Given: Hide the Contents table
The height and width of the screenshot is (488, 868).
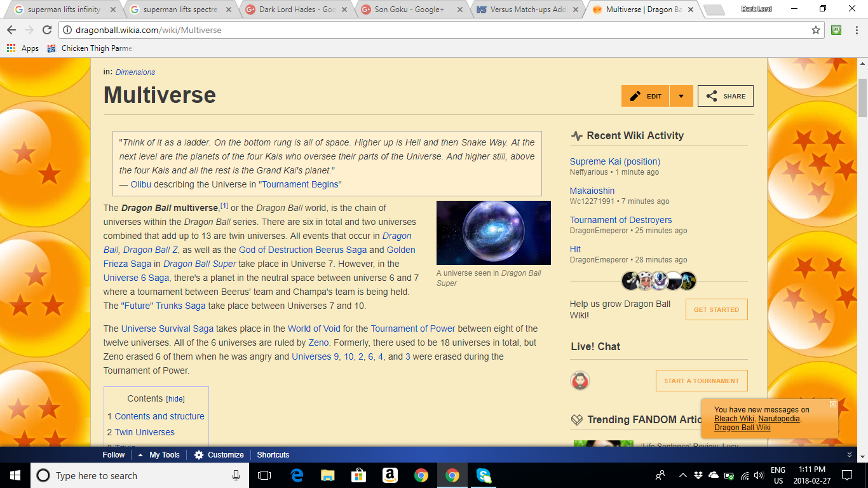Looking at the screenshot, I should 175,399.
